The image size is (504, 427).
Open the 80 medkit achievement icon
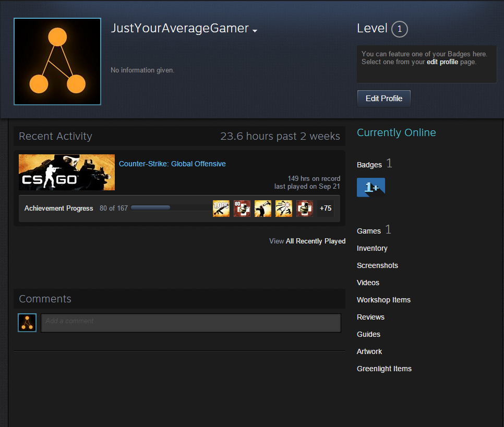(242, 209)
